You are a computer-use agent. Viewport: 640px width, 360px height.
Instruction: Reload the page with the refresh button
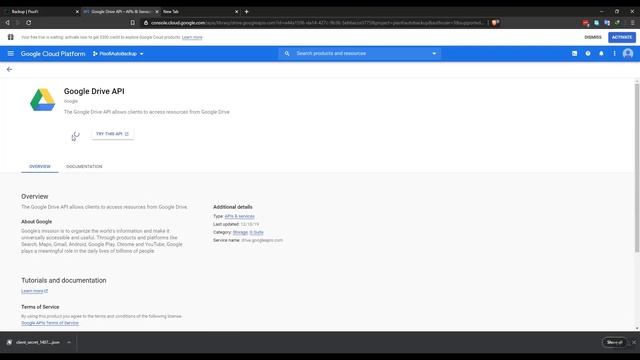point(29,23)
